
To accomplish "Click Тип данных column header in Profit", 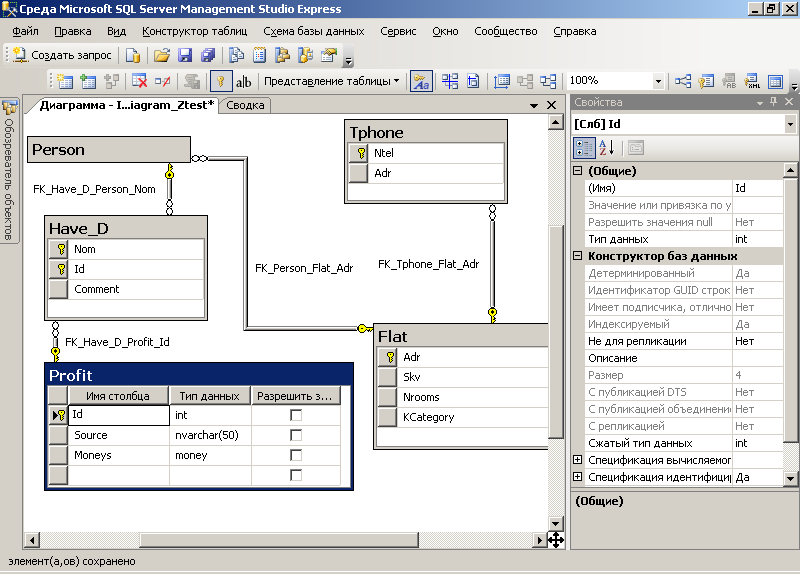I will point(209,396).
